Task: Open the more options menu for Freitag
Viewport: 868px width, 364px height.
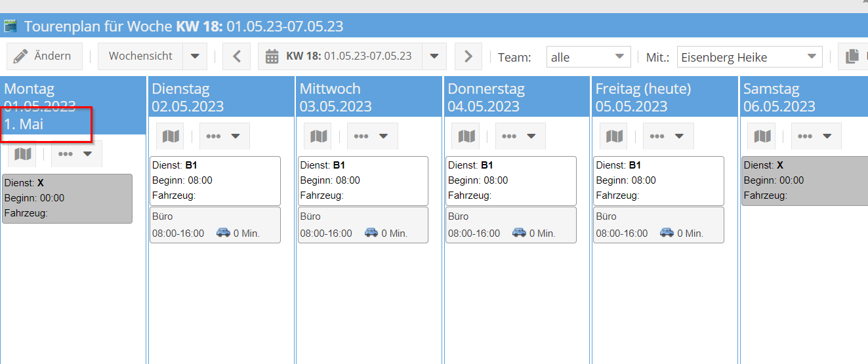Action: pyautogui.click(x=667, y=136)
